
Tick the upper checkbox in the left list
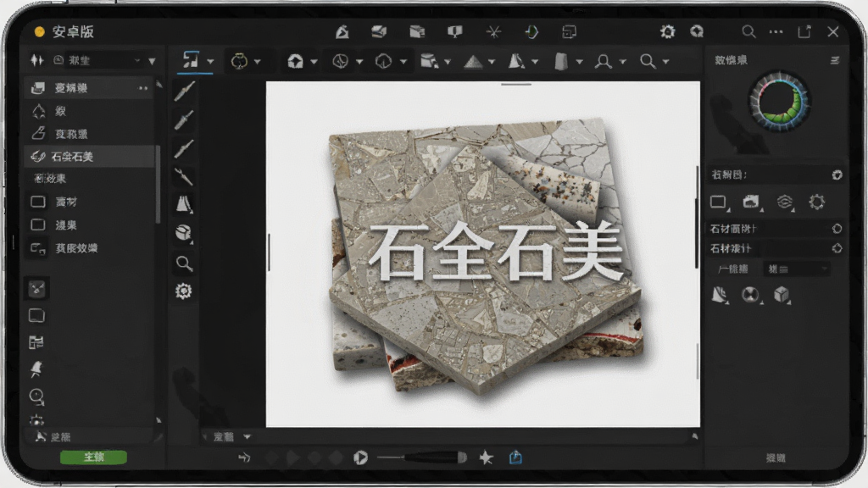[37, 202]
